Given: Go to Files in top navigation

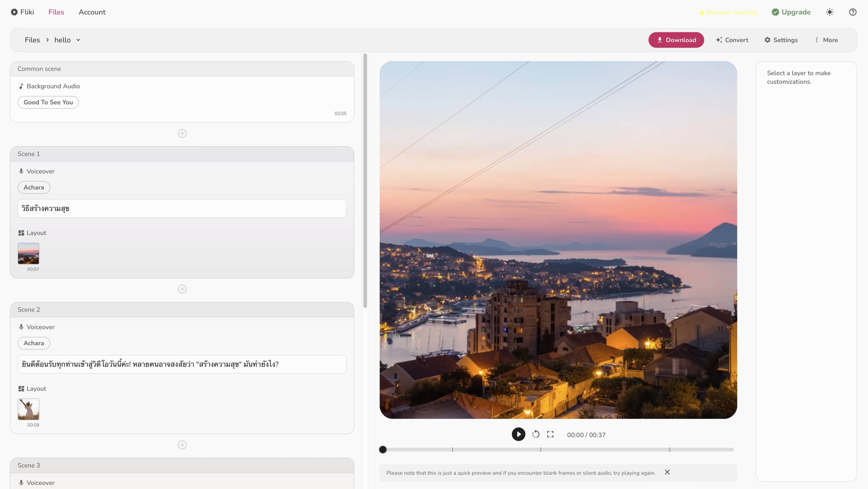Looking at the screenshot, I should point(56,12).
